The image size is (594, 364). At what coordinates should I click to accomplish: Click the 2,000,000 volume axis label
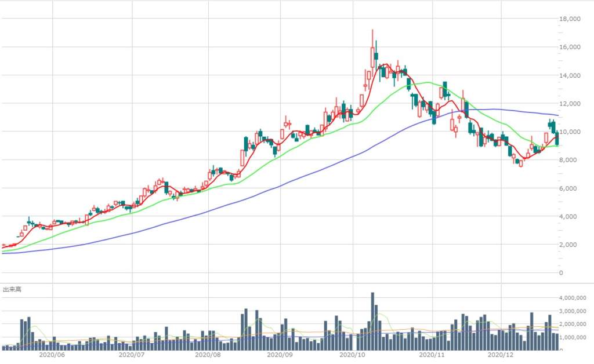[x=573, y=324]
